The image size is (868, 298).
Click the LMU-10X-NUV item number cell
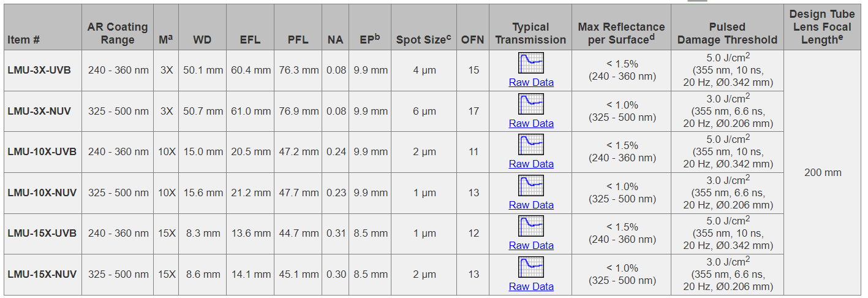42,193
